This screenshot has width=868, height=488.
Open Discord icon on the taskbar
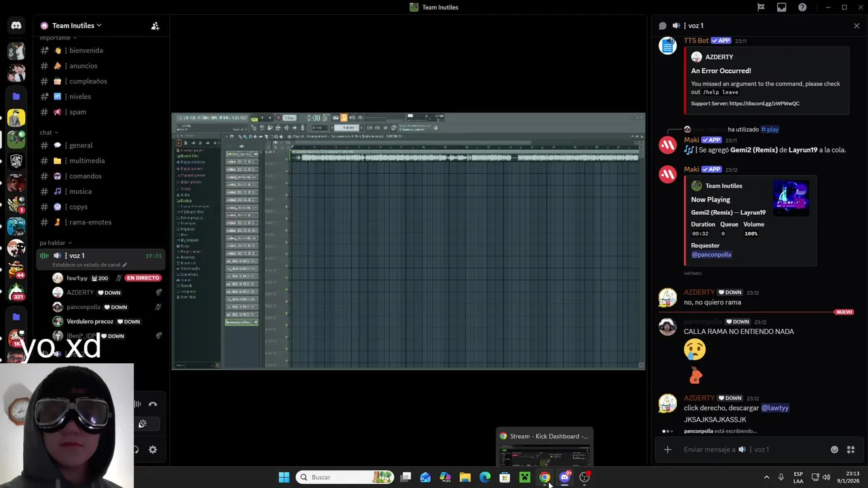(565, 477)
